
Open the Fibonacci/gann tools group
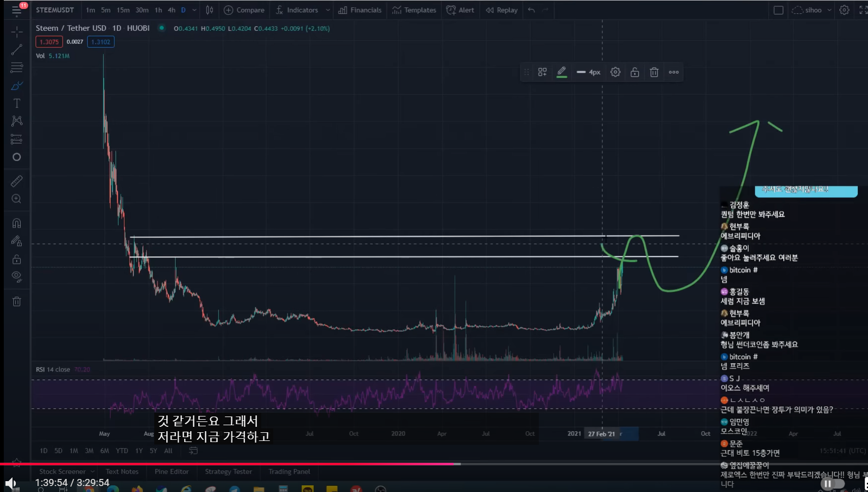pyautogui.click(x=17, y=68)
